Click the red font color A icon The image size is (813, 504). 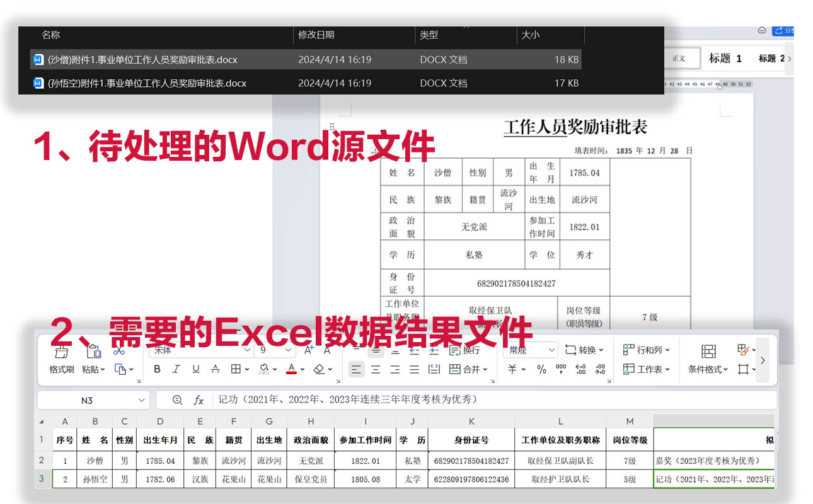pyautogui.click(x=291, y=369)
